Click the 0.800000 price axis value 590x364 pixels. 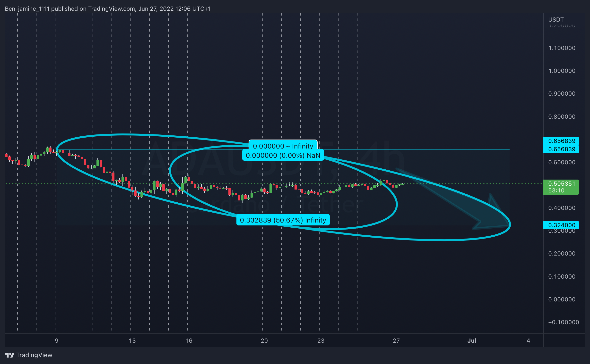pos(562,117)
